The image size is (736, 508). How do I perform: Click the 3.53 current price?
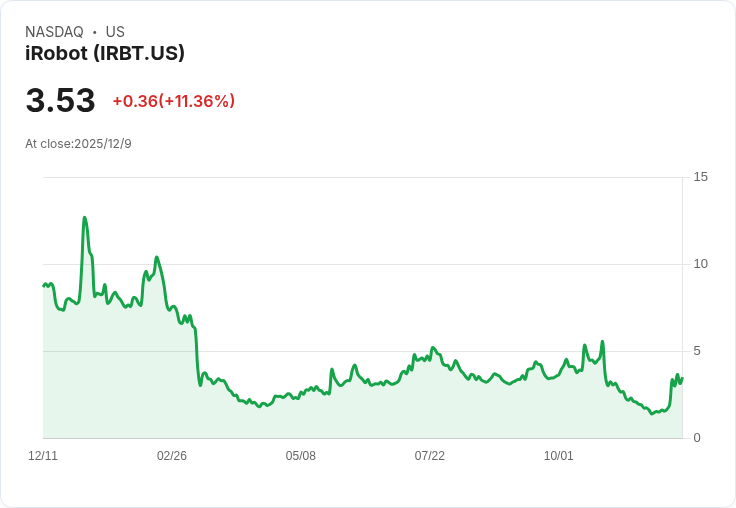click(x=60, y=100)
